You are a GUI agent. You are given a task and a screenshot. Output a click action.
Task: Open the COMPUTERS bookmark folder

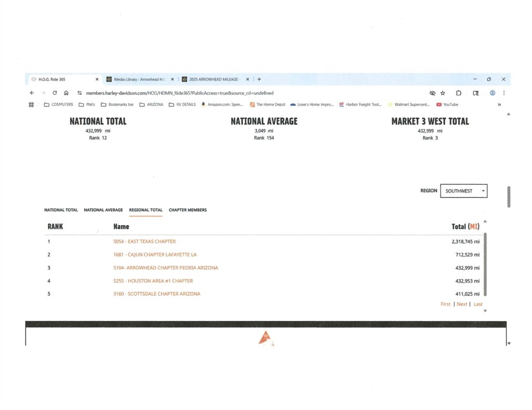coord(58,105)
